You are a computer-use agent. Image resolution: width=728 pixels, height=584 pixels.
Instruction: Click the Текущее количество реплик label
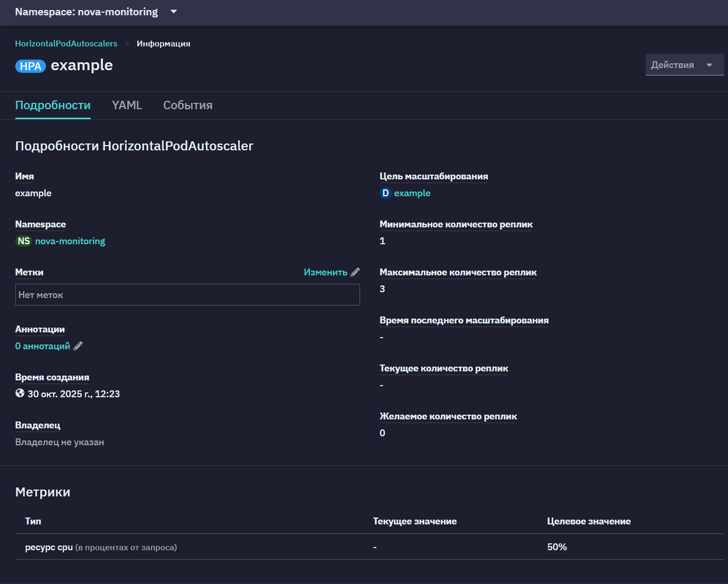pyautogui.click(x=444, y=368)
